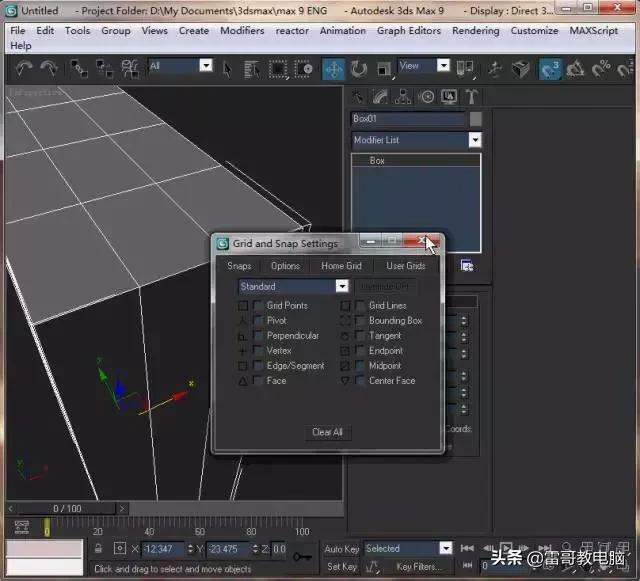Enable Midpoint snap checkbox
640x581 pixels.
tap(360, 365)
